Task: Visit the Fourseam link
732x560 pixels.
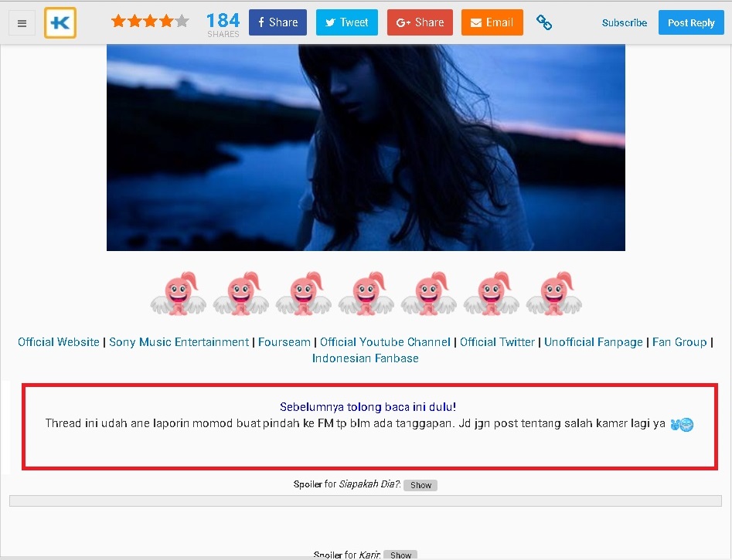Action: click(284, 342)
